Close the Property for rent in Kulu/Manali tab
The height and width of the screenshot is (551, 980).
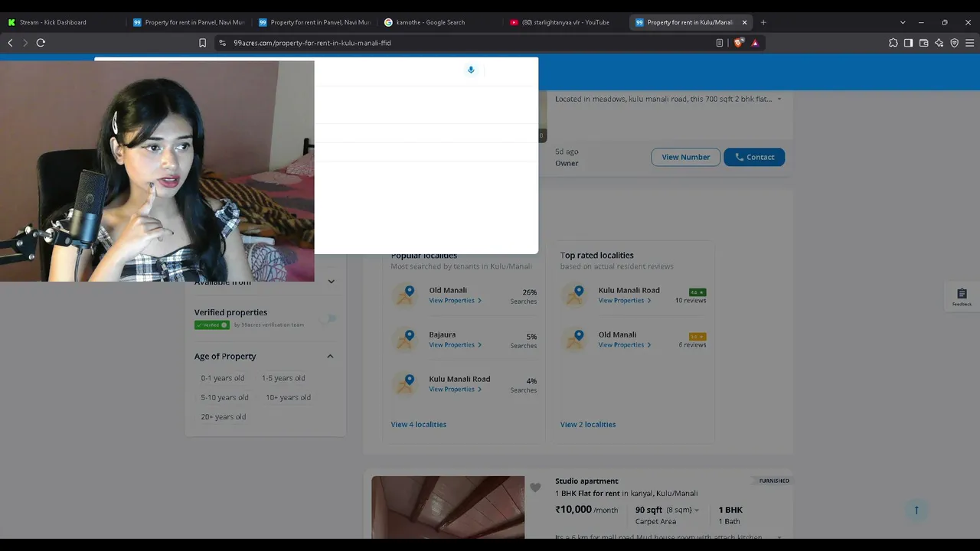coord(744,22)
